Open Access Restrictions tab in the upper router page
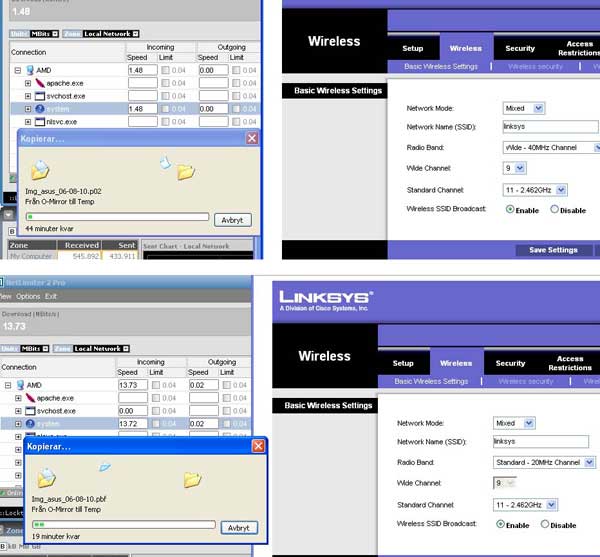The height and width of the screenshot is (557, 600). 579,48
